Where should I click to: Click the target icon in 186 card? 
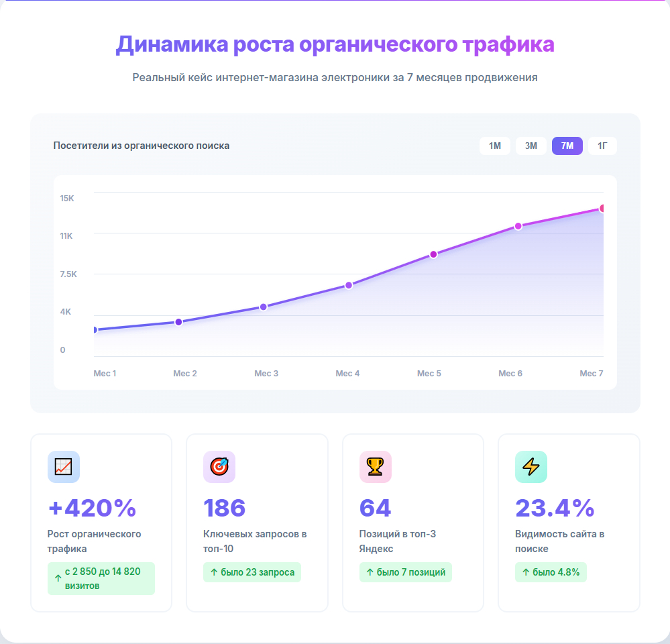[x=219, y=467]
